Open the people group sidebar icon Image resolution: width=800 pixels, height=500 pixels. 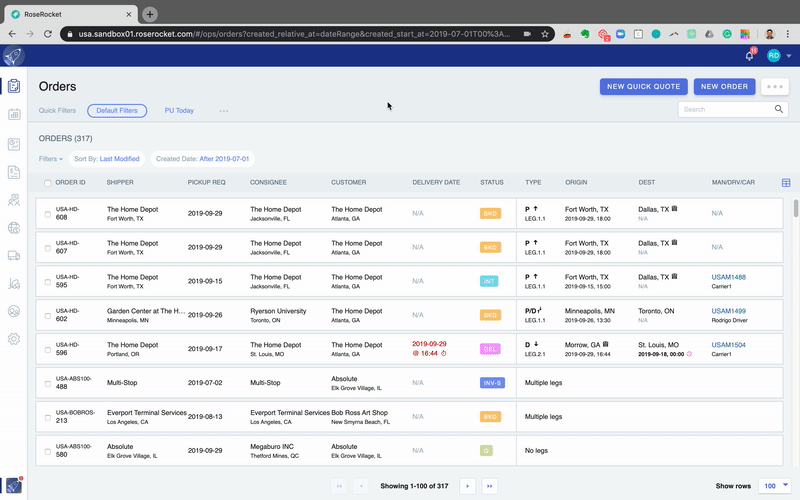click(x=14, y=200)
